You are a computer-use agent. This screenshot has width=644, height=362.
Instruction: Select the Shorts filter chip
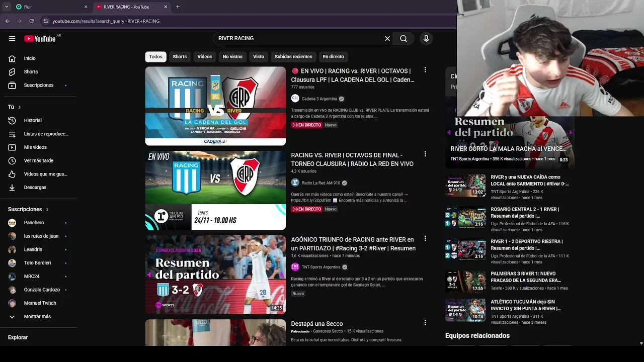tap(180, 56)
